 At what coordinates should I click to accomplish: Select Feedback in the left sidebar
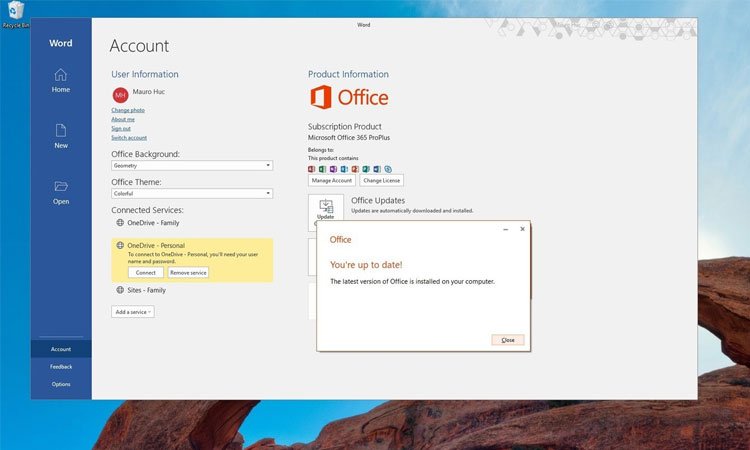tap(61, 367)
